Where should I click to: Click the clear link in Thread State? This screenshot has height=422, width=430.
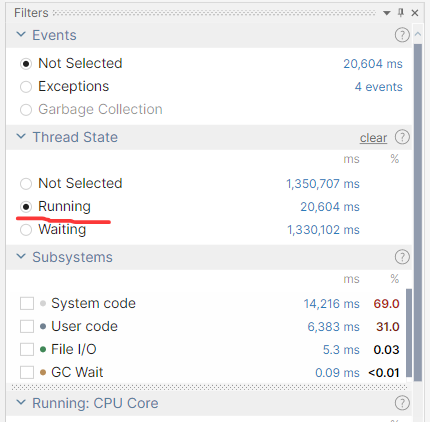pyautogui.click(x=373, y=138)
